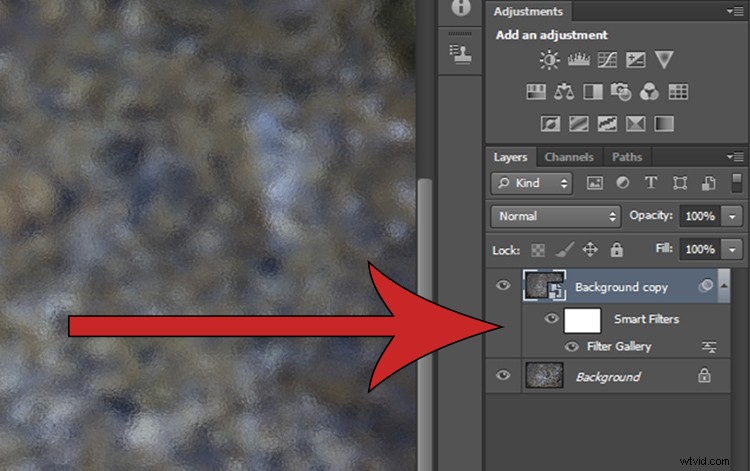This screenshot has height=471, width=750.
Task: Filter layers by shape layers
Action: 680,183
